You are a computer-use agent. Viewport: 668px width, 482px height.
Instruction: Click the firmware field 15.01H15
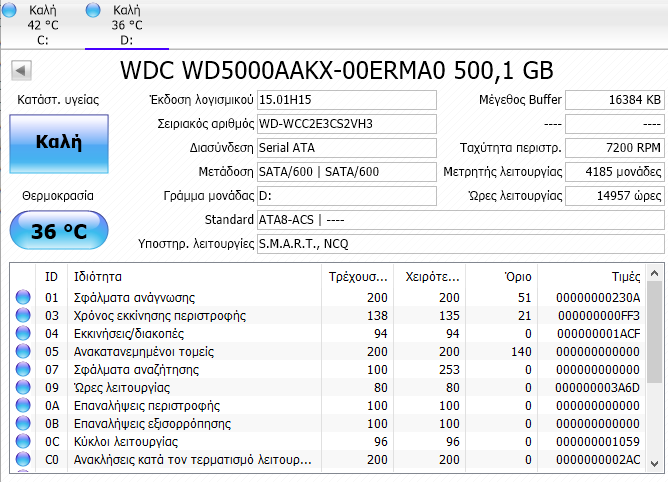pos(347,100)
